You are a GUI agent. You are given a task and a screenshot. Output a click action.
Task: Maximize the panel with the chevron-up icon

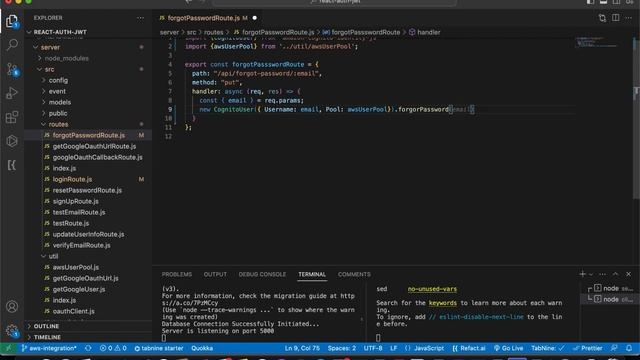pyautogui.click(x=616, y=274)
